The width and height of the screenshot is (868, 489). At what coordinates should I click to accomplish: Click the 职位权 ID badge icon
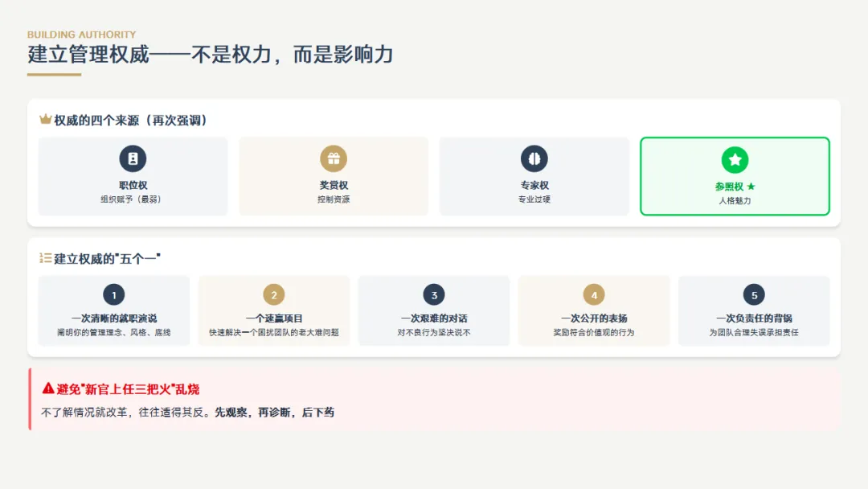point(133,158)
